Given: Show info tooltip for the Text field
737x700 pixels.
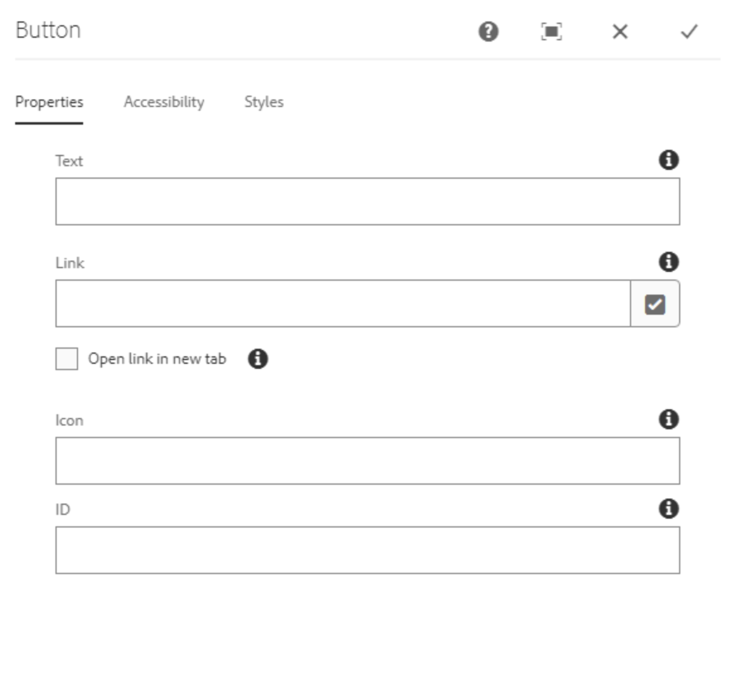Looking at the screenshot, I should (668, 160).
